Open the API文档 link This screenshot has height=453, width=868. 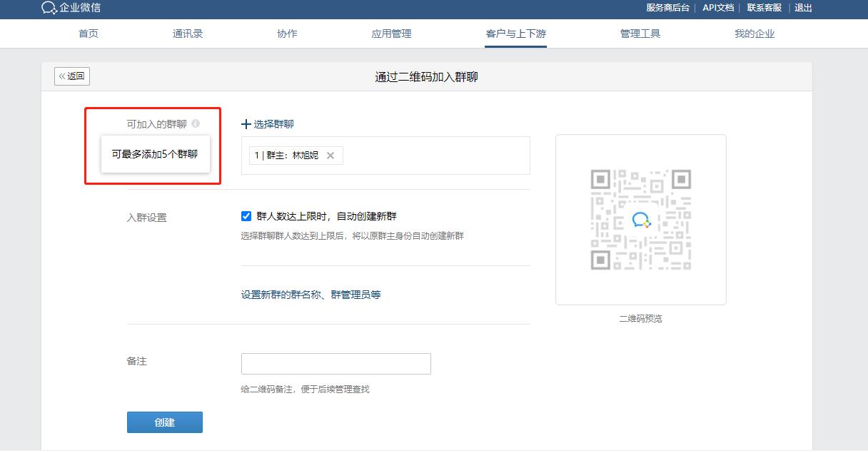point(717,8)
